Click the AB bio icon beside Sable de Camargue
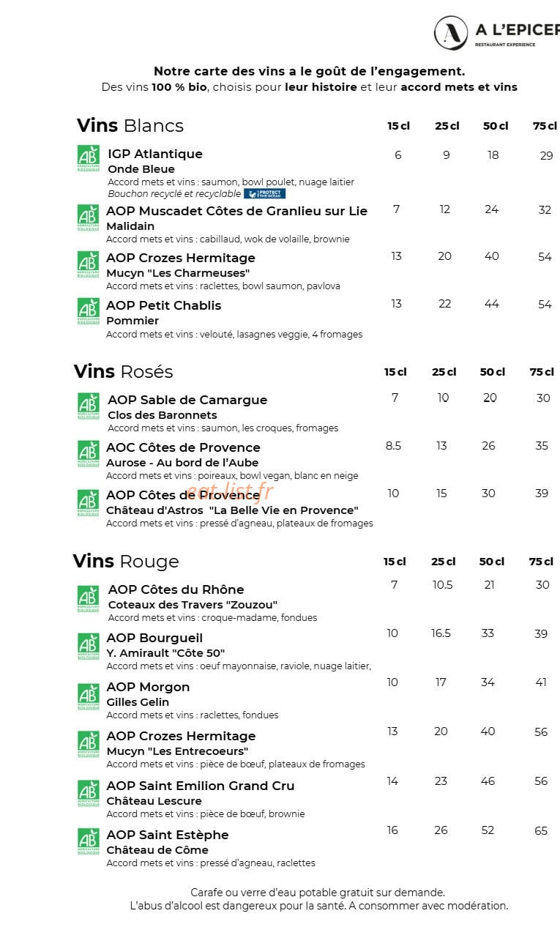 pos(88,406)
